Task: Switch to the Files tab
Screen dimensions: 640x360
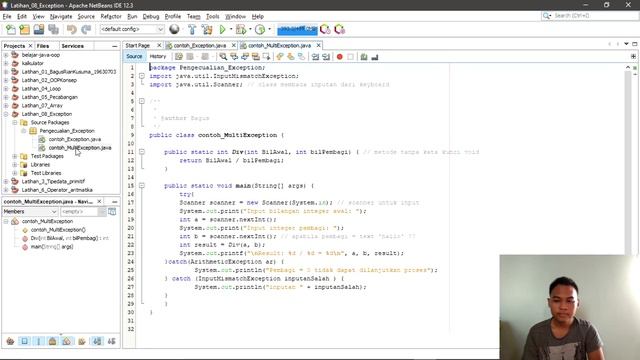Action: 42,46
